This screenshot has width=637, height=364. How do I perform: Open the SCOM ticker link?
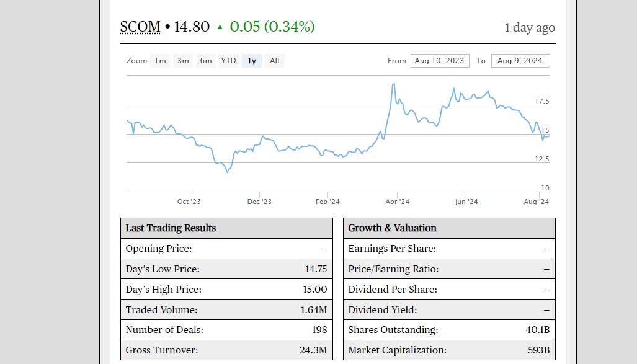(139, 27)
